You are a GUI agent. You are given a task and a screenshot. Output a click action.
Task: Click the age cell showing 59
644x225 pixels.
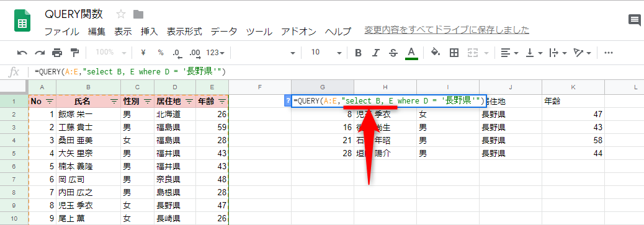(x=212, y=127)
